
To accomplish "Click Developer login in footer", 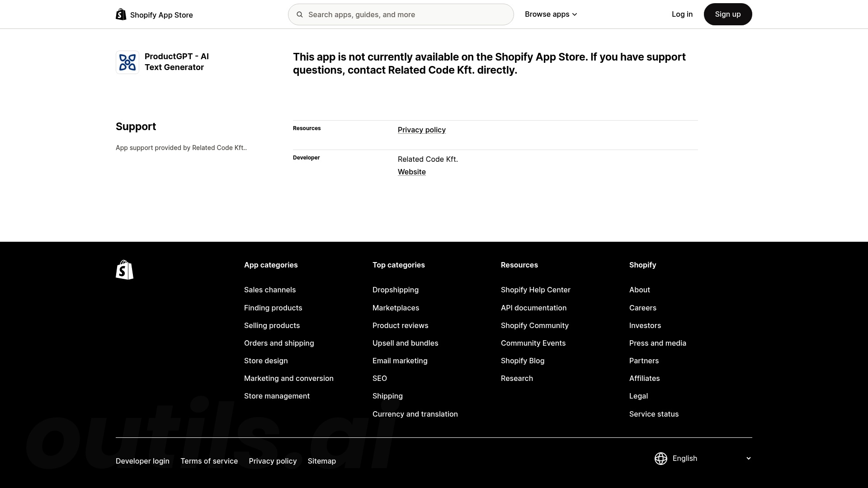I will click(x=142, y=461).
